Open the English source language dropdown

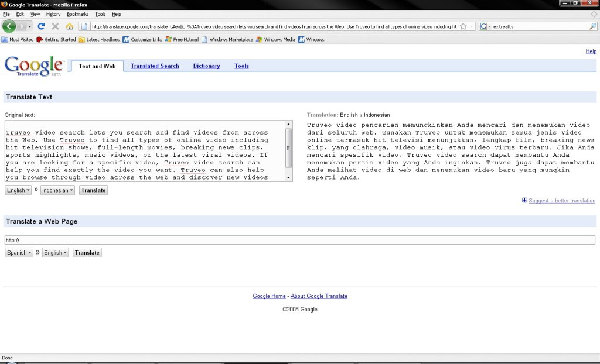click(x=18, y=190)
